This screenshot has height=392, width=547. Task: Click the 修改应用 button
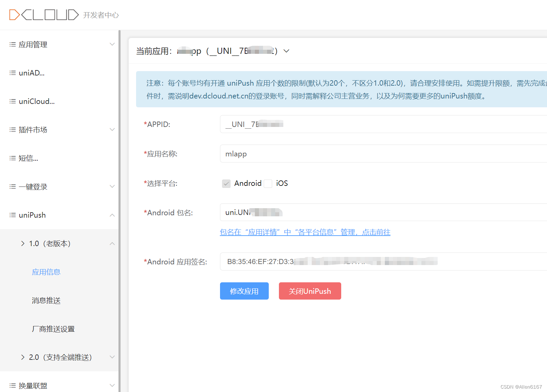[244, 291]
